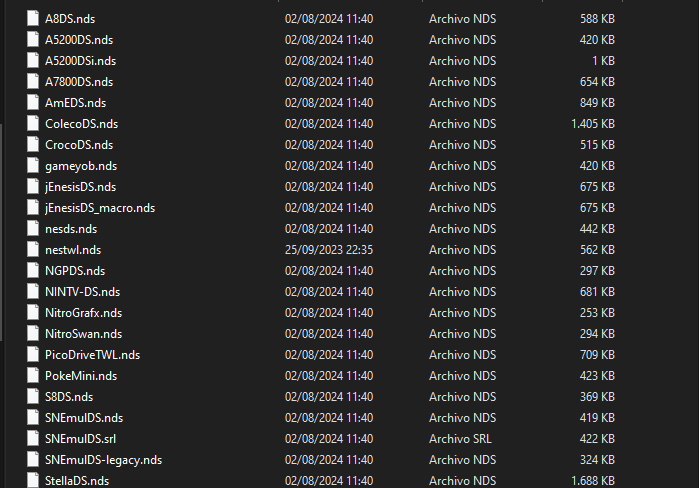The image size is (699, 488).
Task: Click the 1.405 KB size cell
Action: (x=593, y=124)
